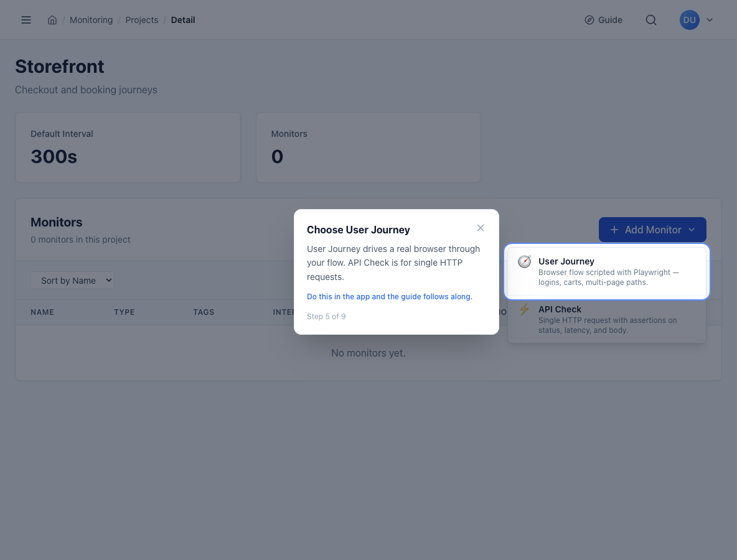This screenshot has height=560, width=737.
Task: Click the Add Monitor button
Action: click(x=652, y=230)
